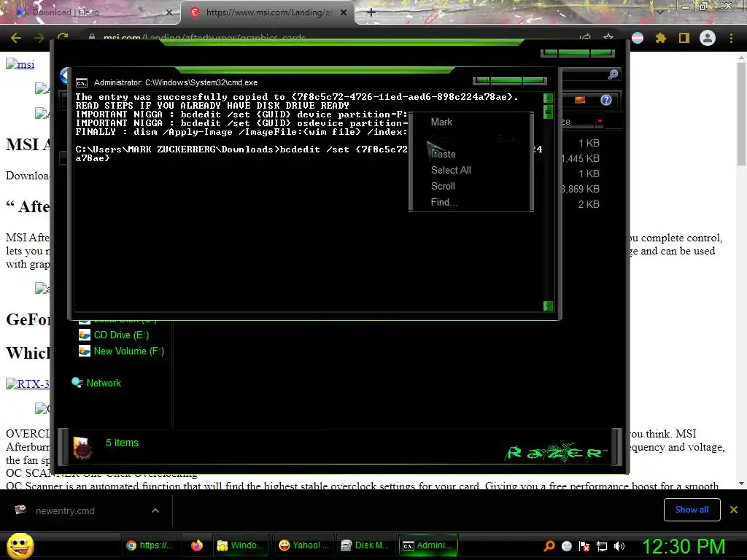747x560 pixels.
Task: Switch to Administrator cmd taskbar button
Action: [x=427, y=545]
